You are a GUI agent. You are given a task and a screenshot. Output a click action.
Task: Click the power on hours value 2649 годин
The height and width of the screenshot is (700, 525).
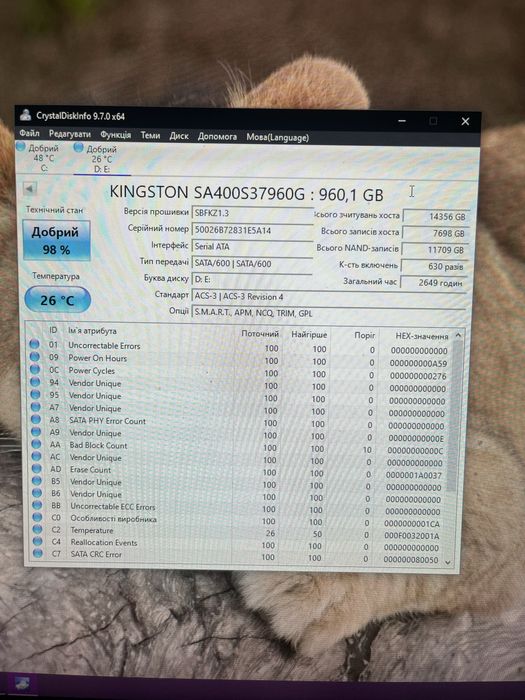coord(433,283)
